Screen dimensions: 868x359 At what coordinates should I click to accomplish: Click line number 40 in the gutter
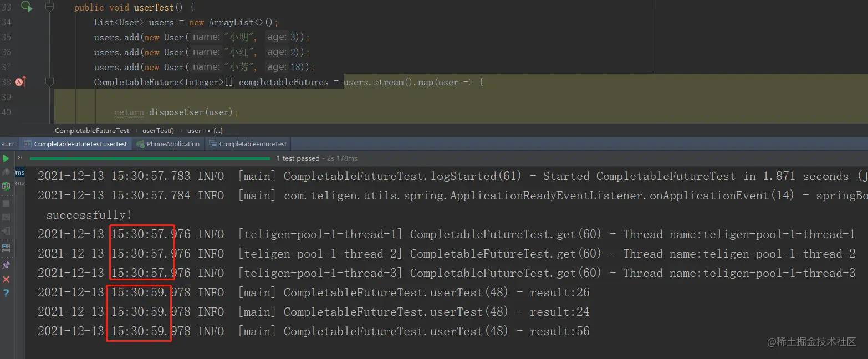6,112
